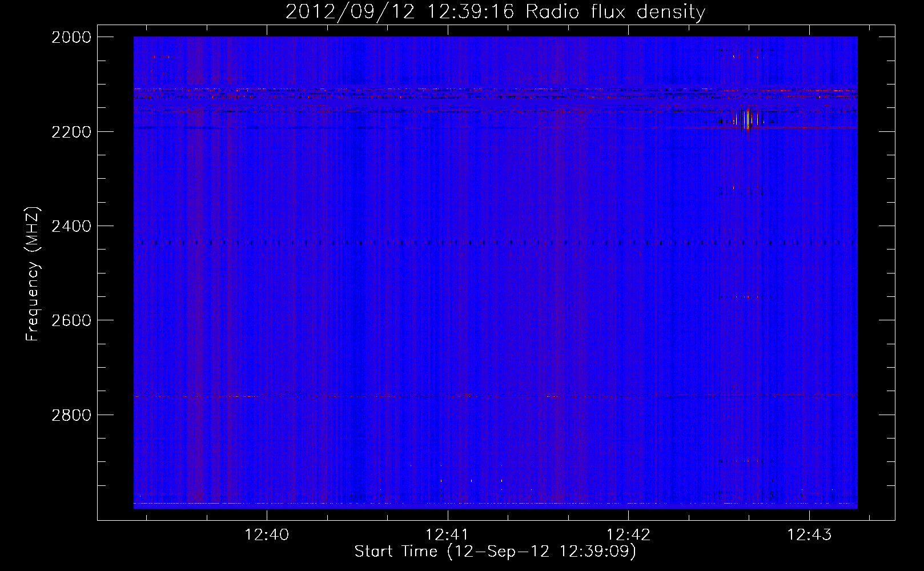924x571 pixels.
Task: Click the 2200 frequency tick label
Action: (x=71, y=132)
